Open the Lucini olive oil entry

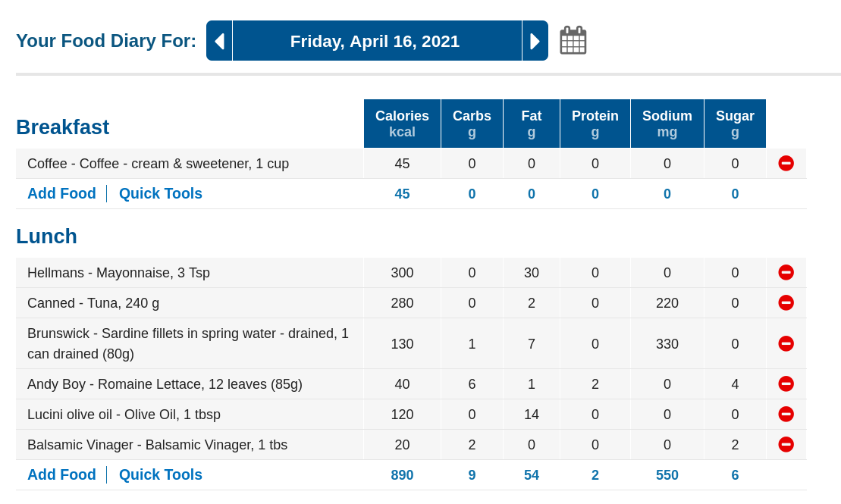coord(124,415)
